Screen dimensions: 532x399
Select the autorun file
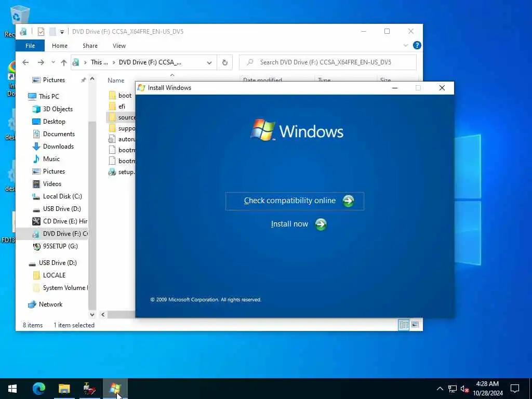click(x=122, y=139)
